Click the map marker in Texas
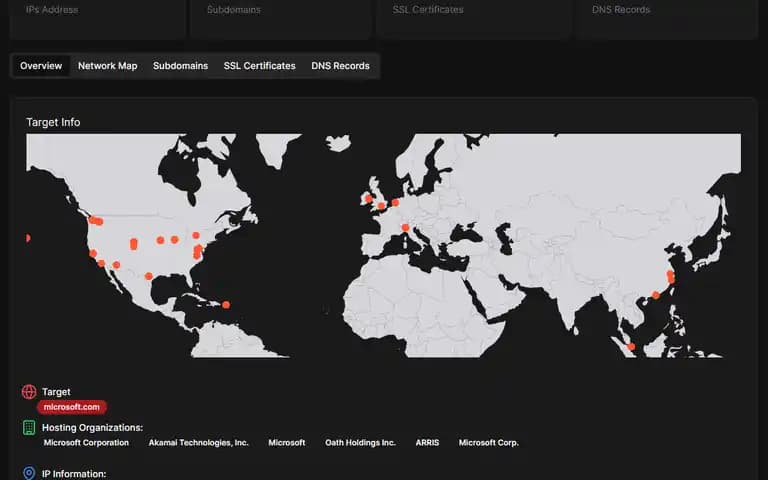This screenshot has height=480, width=768. click(x=149, y=276)
